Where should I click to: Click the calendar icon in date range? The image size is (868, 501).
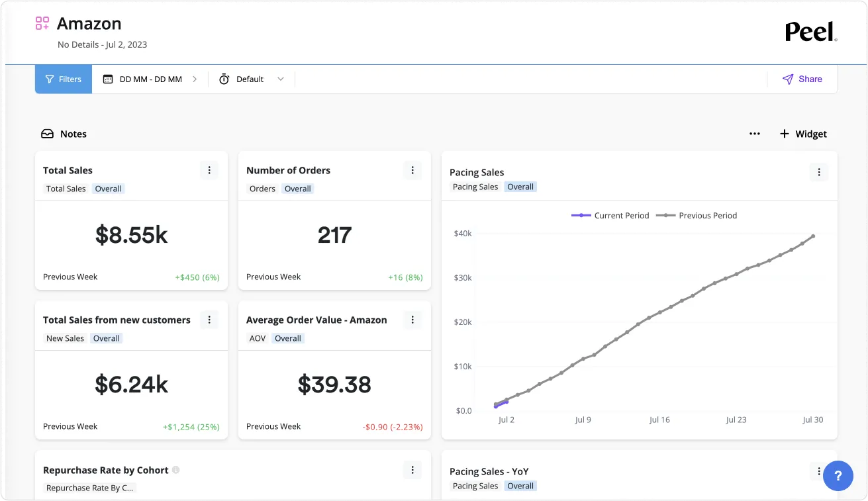coord(108,79)
